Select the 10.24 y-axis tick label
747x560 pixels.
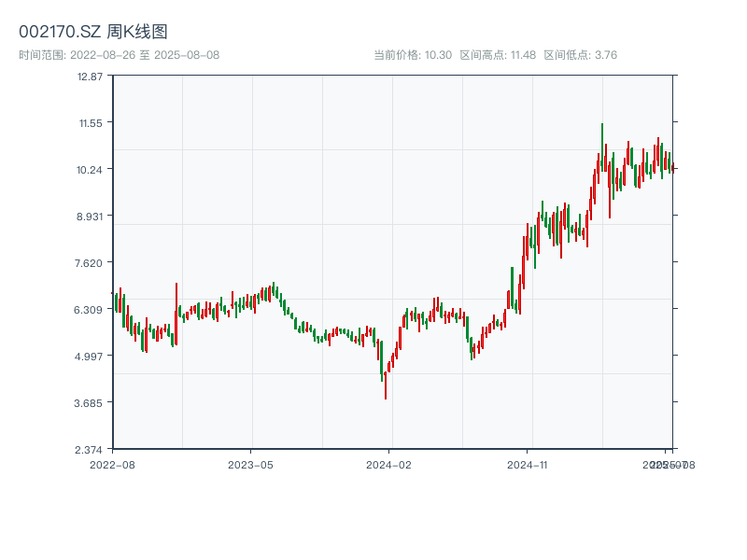click(x=90, y=169)
